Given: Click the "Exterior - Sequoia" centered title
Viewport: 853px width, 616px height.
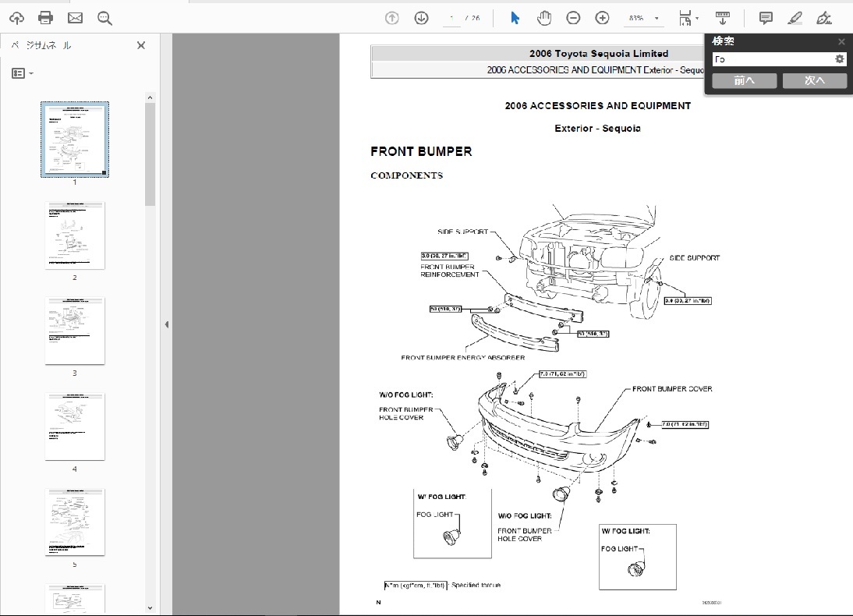Looking at the screenshot, I should 597,129.
